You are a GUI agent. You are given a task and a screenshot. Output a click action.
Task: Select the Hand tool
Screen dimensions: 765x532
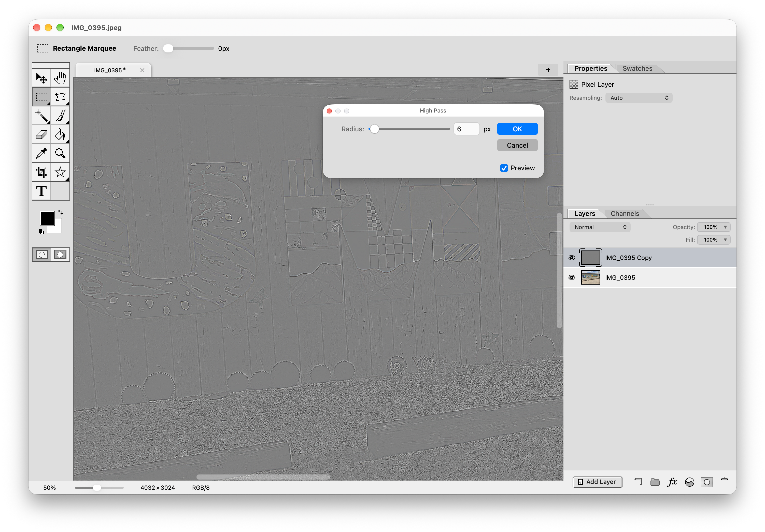coord(60,78)
